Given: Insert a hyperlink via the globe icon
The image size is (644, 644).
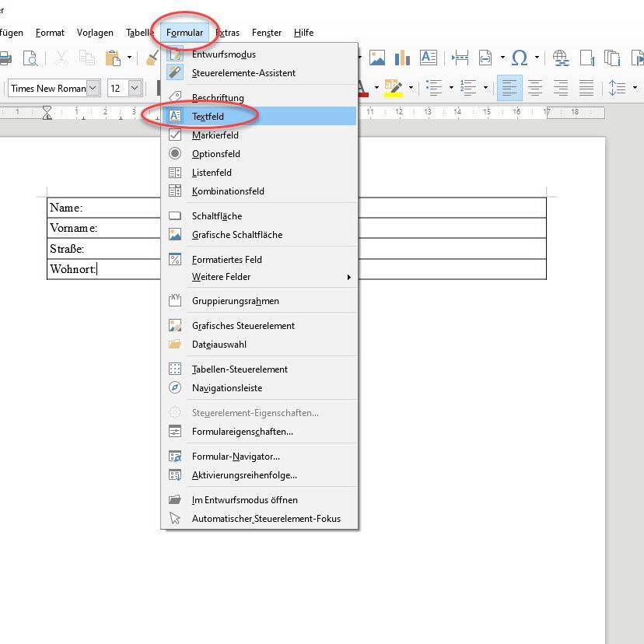Looking at the screenshot, I should coord(561,58).
